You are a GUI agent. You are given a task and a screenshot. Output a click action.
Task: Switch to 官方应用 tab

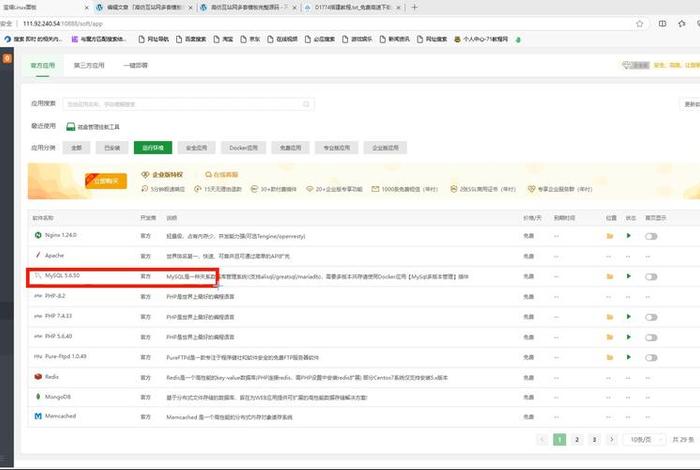43,65
